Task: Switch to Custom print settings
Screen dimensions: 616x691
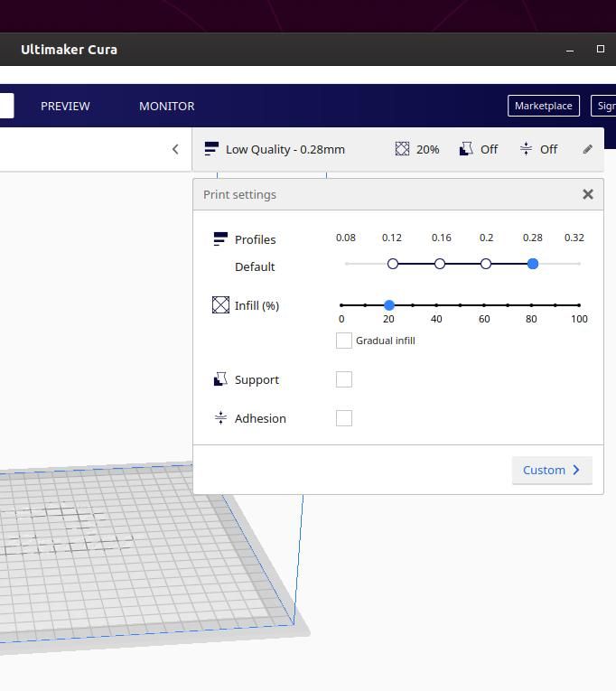Action: click(x=552, y=471)
